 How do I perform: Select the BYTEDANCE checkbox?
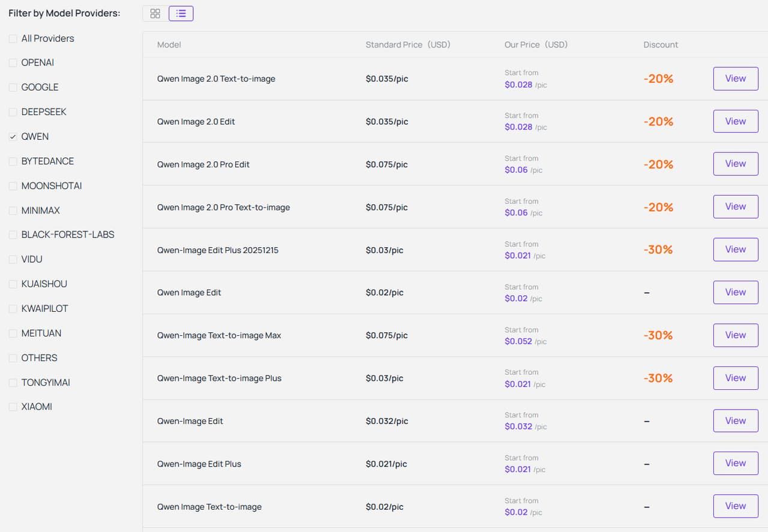[13, 161]
